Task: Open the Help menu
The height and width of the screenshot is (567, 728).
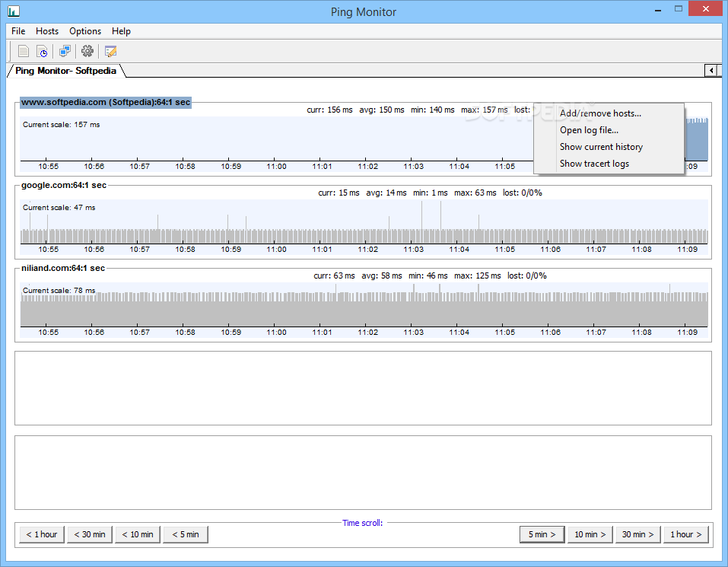Action: pyautogui.click(x=121, y=31)
